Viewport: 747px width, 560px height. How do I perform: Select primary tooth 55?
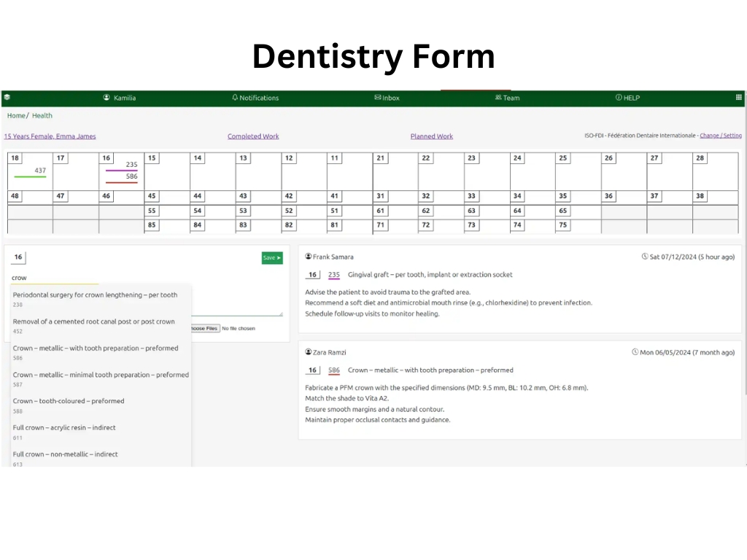(152, 211)
